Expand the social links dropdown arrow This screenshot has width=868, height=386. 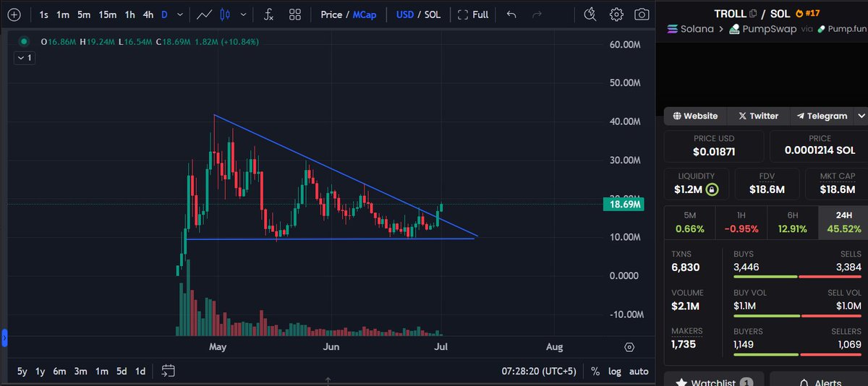[x=861, y=116]
